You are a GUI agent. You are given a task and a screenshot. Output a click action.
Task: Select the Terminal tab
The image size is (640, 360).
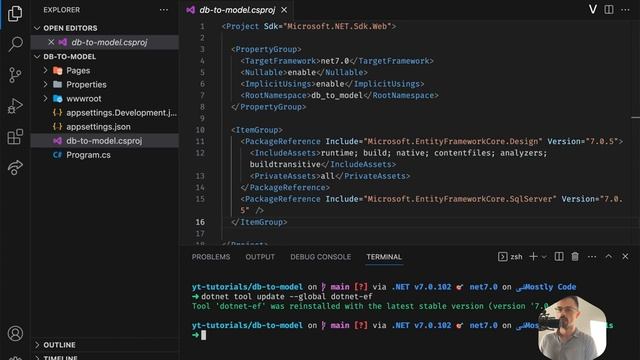[384, 257]
